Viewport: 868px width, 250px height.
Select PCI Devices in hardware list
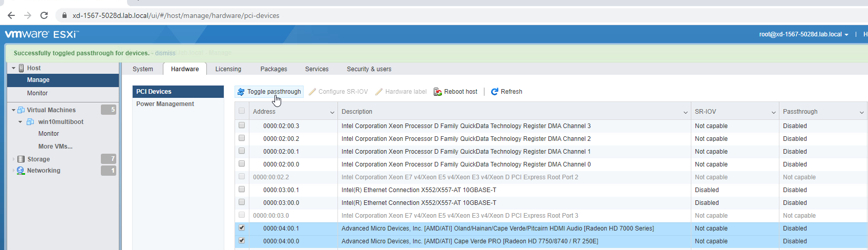(x=178, y=92)
